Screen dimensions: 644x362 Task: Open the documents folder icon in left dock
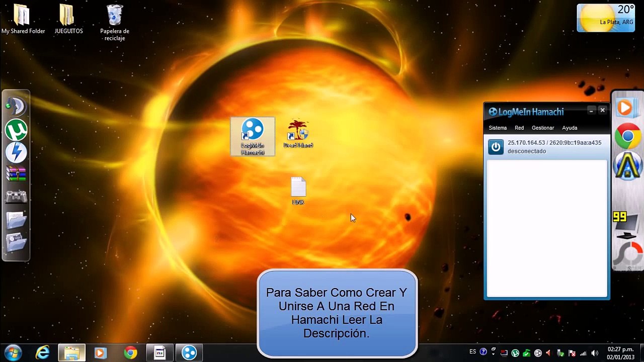click(x=16, y=219)
